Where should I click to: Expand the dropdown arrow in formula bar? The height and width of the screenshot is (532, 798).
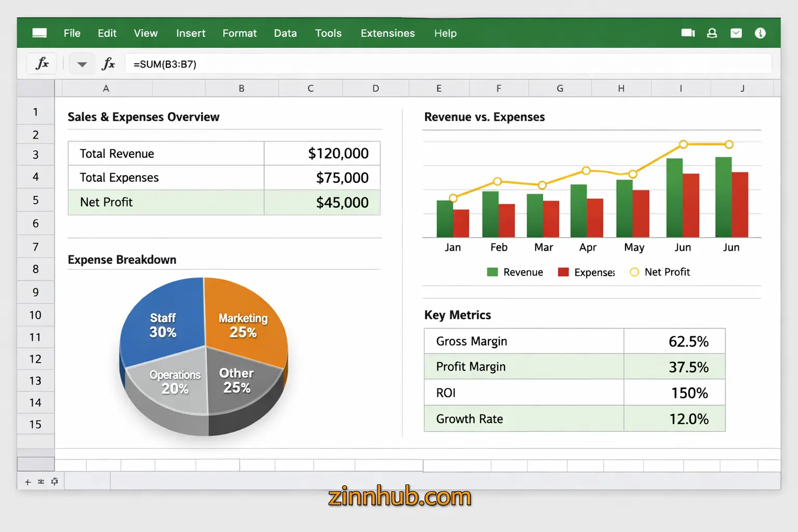coord(82,64)
